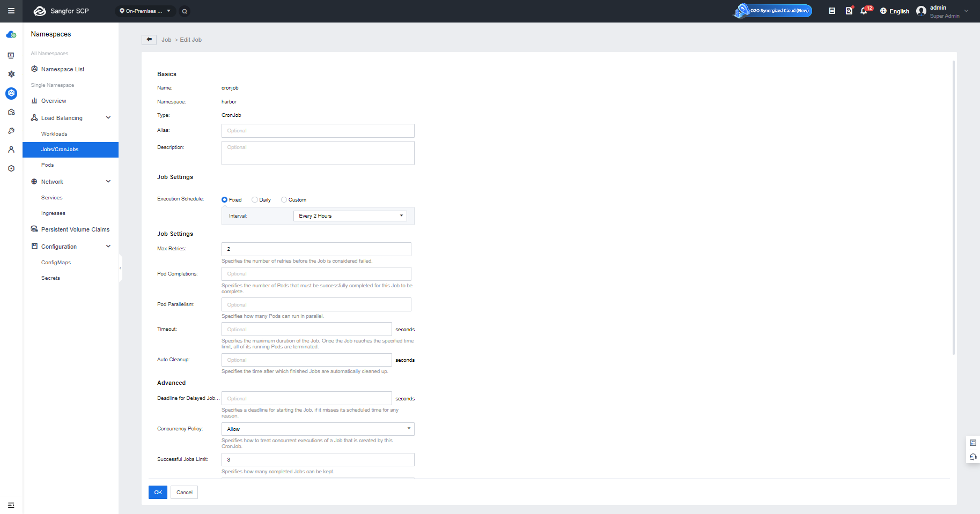Click the globe language icon
The height and width of the screenshot is (514, 980).
[883, 11]
